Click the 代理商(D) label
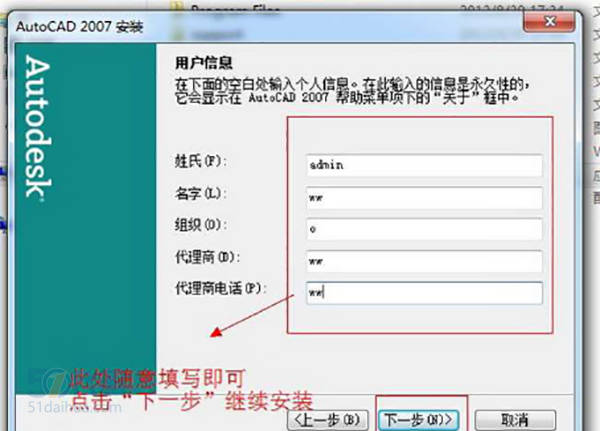The image size is (600, 431). coord(207,257)
